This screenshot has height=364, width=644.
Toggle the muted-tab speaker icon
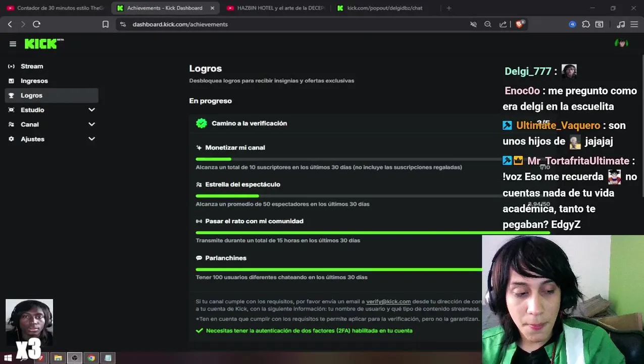pos(473,24)
